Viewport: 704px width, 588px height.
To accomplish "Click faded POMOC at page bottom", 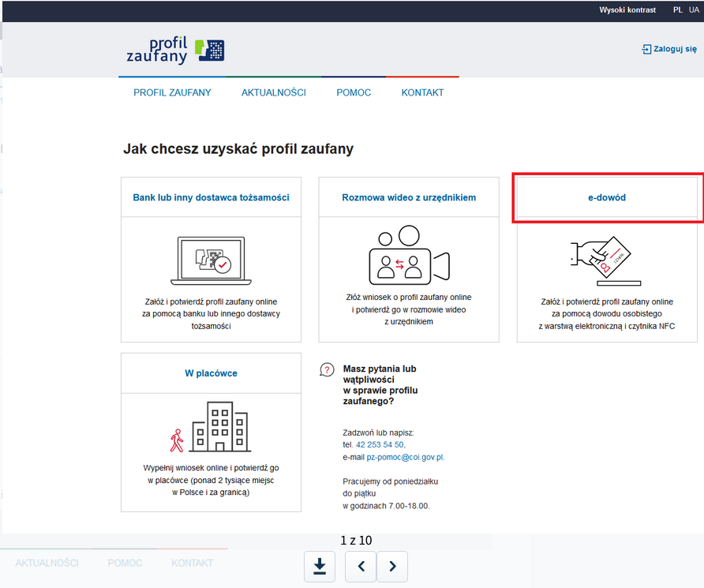I will pos(125,563).
